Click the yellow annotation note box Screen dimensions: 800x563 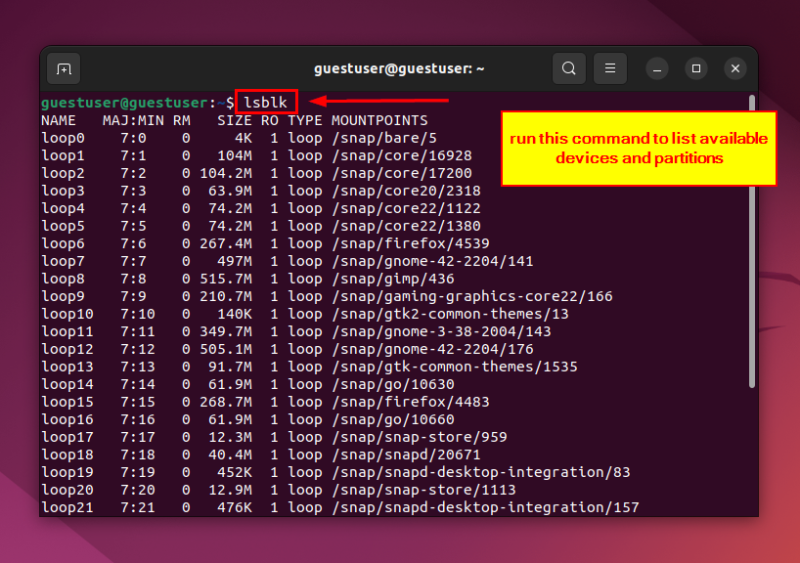(638, 148)
